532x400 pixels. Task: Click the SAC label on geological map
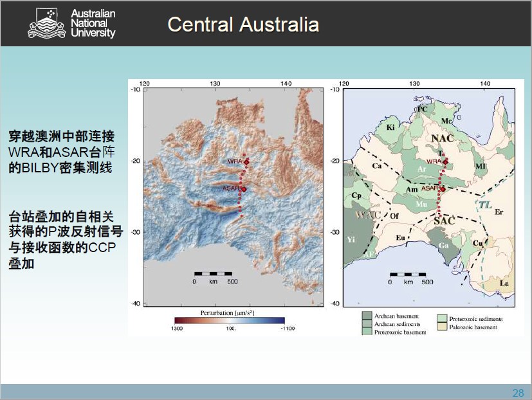click(444, 221)
